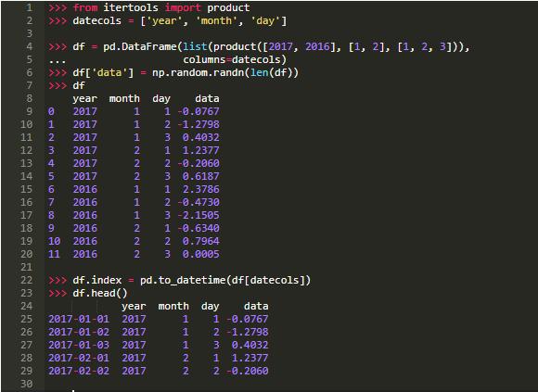Click the 'data' column header on line 24
The width and height of the screenshot is (538, 392).
[256, 306]
